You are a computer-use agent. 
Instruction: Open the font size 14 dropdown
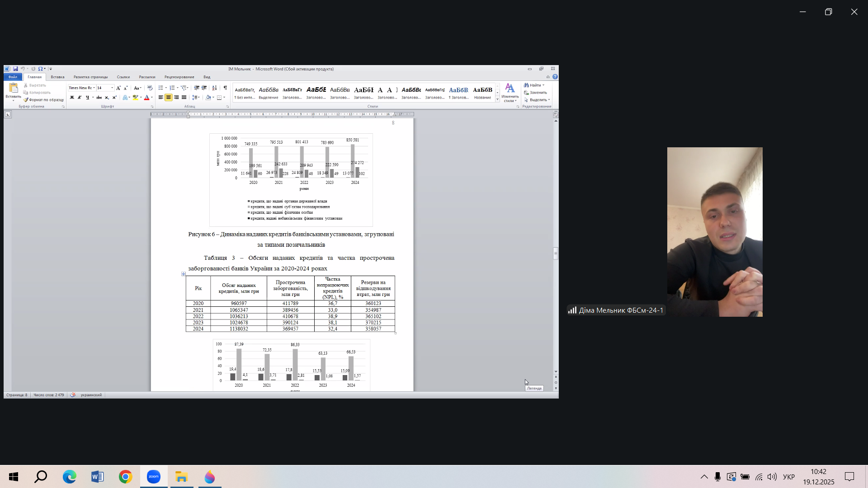click(112, 88)
